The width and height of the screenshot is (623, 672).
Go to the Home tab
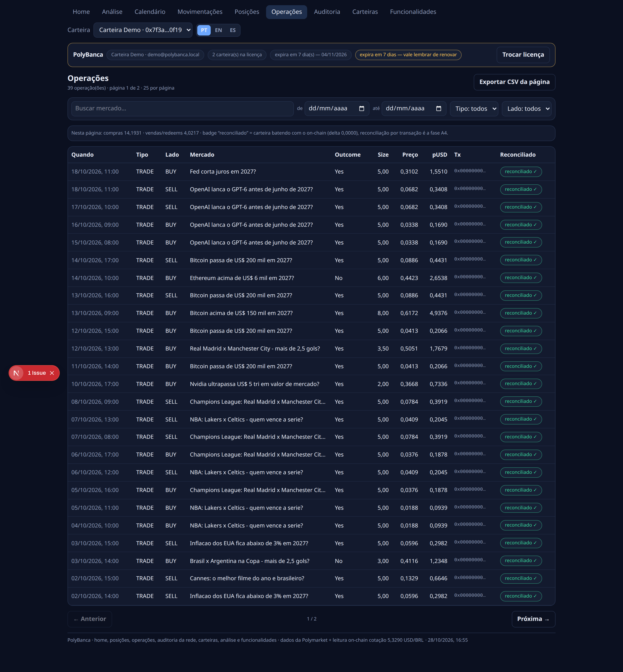[x=81, y=12]
